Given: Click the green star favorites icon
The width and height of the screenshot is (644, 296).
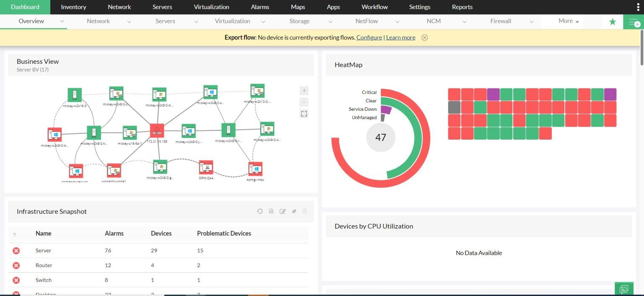Looking at the screenshot, I should tap(612, 21).
